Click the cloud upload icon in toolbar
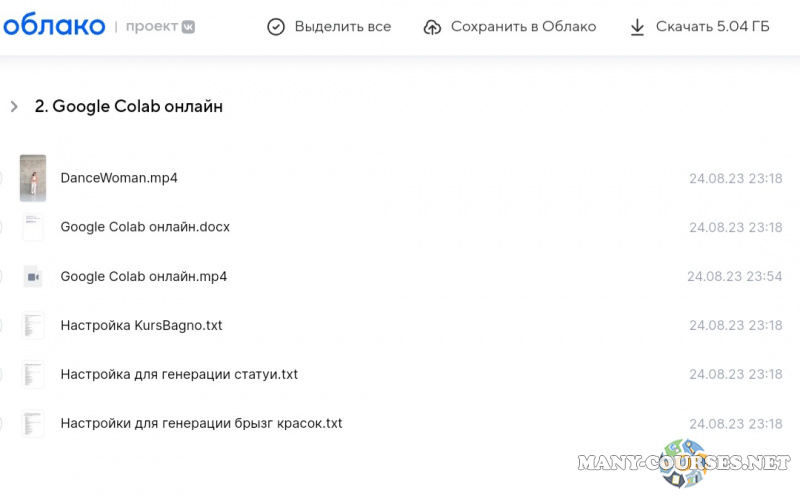 pos(432,27)
